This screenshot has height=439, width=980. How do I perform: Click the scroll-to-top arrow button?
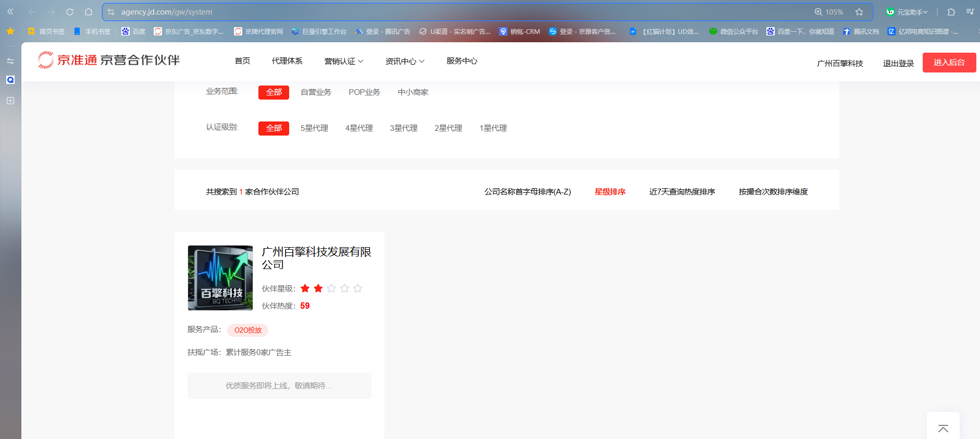coord(943,429)
